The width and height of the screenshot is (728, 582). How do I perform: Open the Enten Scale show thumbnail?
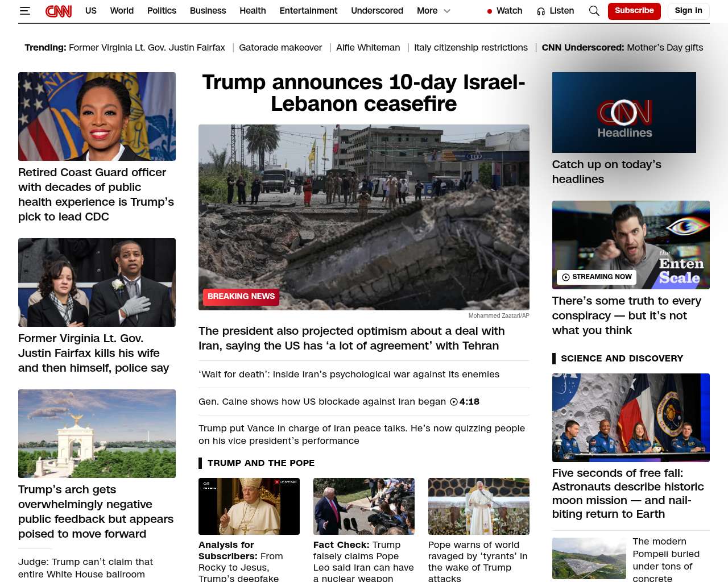click(631, 245)
